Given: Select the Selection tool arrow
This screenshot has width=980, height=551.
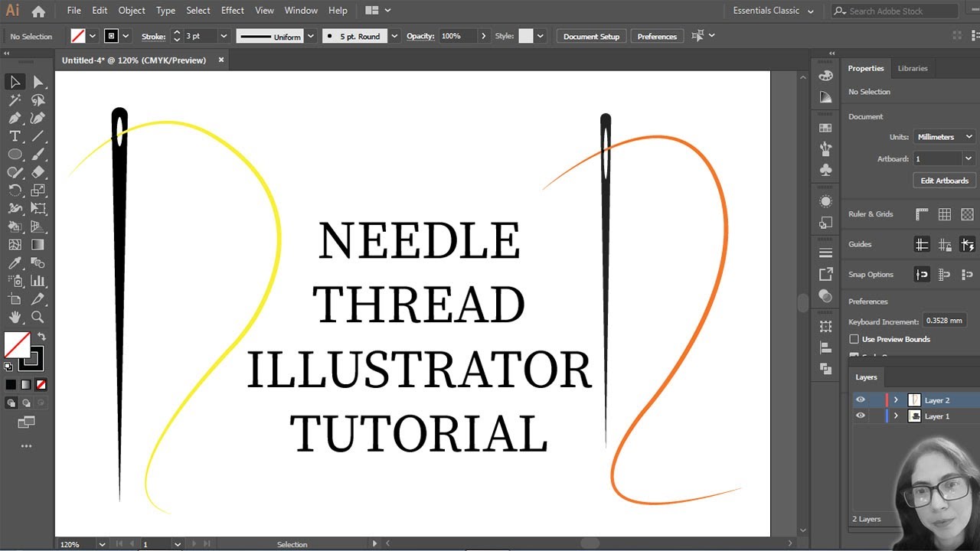Looking at the screenshot, I should click(15, 82).
